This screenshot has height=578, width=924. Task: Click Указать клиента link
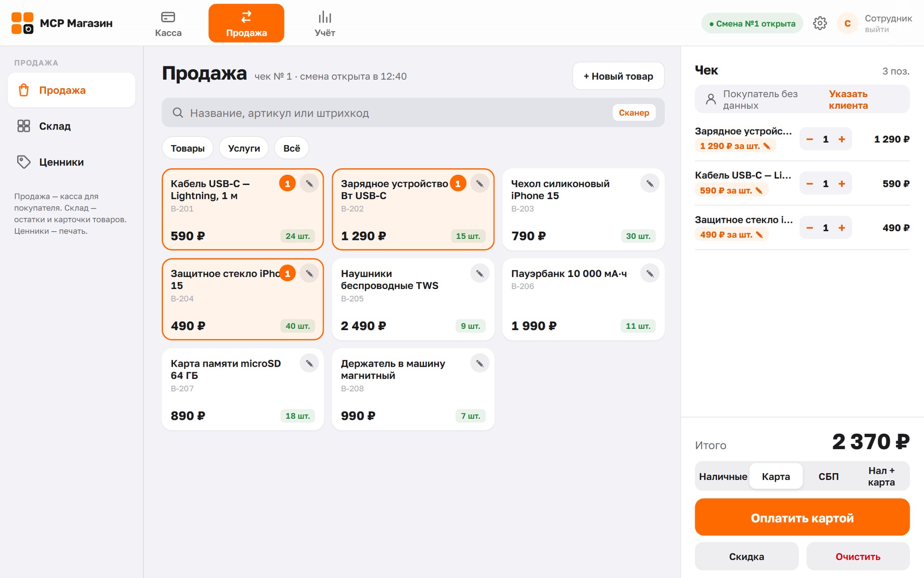pos(848,99)
